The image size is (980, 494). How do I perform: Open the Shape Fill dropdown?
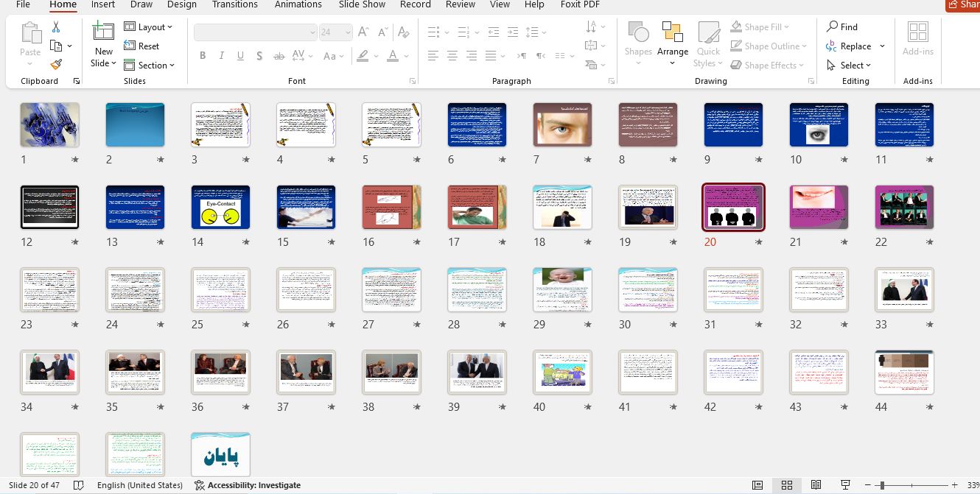pyautogui.click(x=760, y=27)
